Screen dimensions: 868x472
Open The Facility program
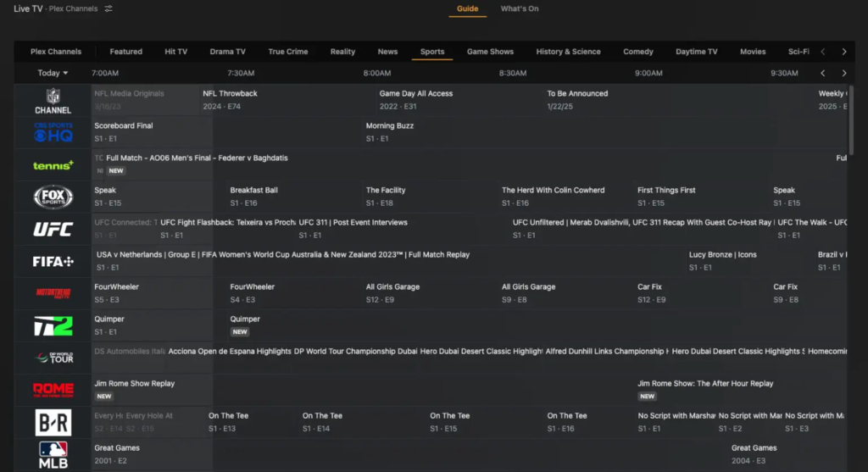[x=431, y=197]
